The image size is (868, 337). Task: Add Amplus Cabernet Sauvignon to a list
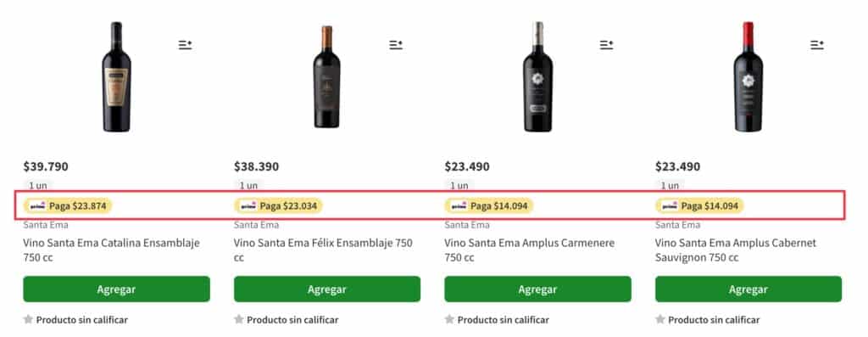(817, 45)
